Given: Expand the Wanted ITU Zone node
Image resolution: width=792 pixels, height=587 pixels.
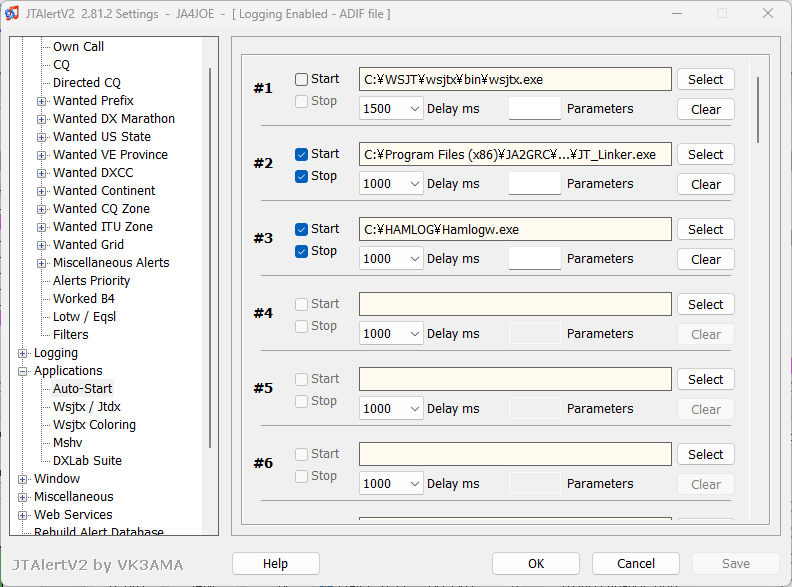Looking at the screenshot, I should click(41, 227).
